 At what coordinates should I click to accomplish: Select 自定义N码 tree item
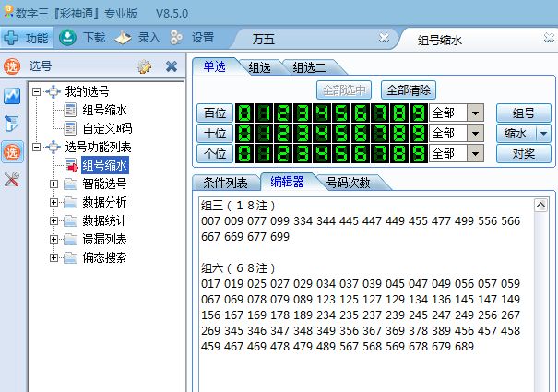[107, 128]
